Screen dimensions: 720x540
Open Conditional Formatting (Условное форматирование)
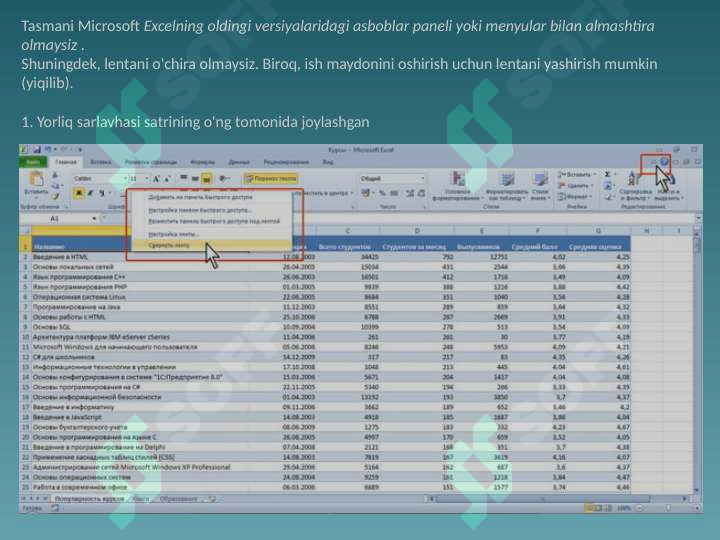point(457,186)
